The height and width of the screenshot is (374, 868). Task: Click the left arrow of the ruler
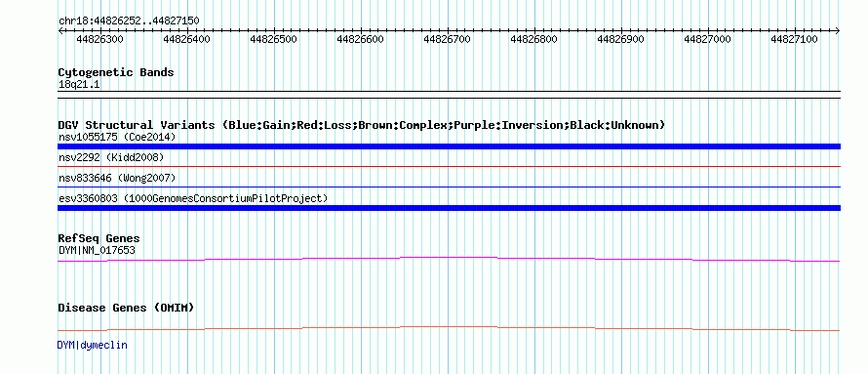60,30
